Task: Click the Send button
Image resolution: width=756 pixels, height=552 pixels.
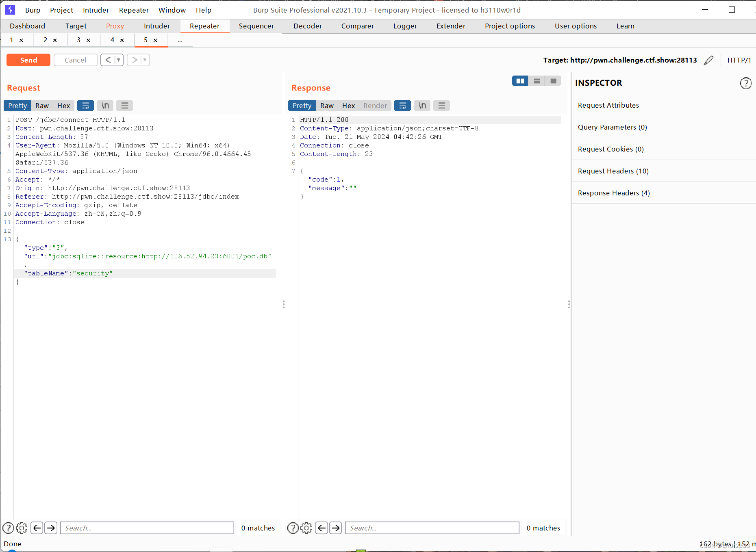Action: pyautogui.click(x=28, y=60)
